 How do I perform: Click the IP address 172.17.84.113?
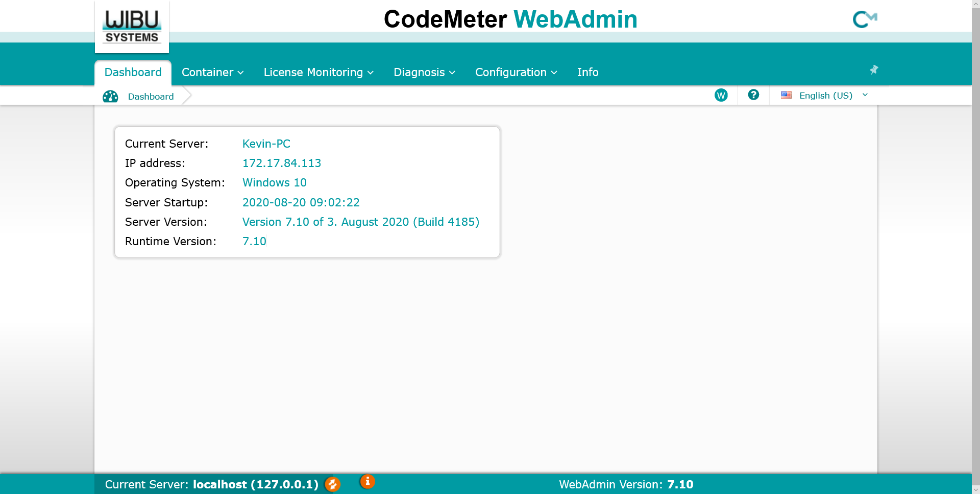(x=282, y=163)
